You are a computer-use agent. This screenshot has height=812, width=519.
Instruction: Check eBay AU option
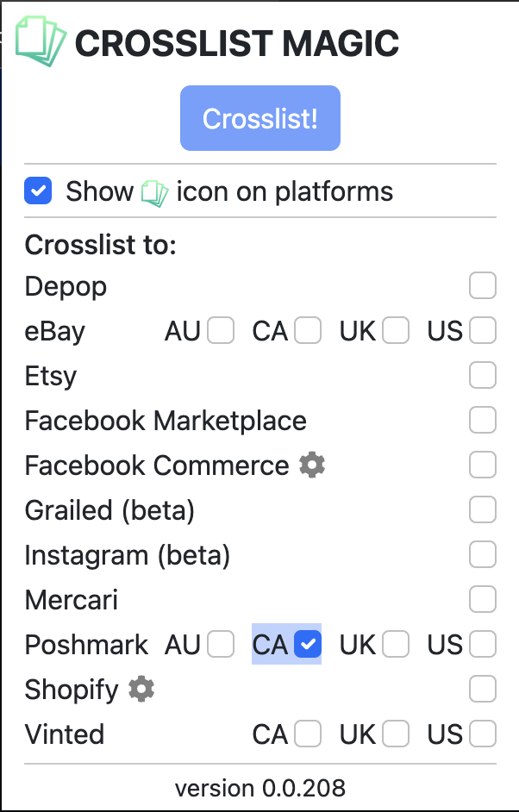coord(221,331)
